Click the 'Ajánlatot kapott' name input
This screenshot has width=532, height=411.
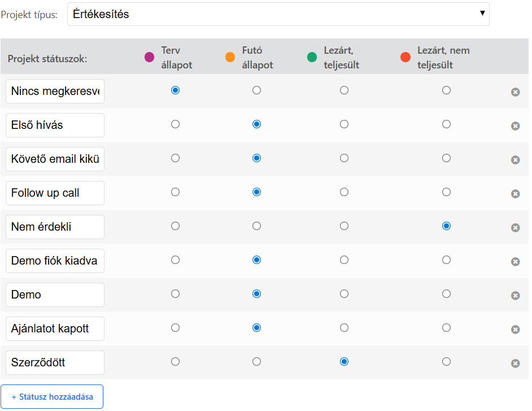click(55, 329)
